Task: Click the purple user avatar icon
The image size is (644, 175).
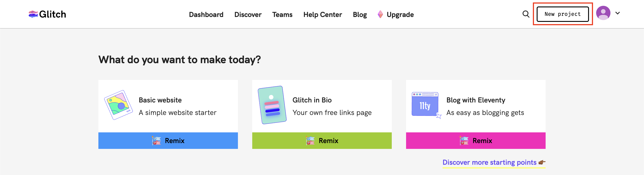Action: point(603,13)
